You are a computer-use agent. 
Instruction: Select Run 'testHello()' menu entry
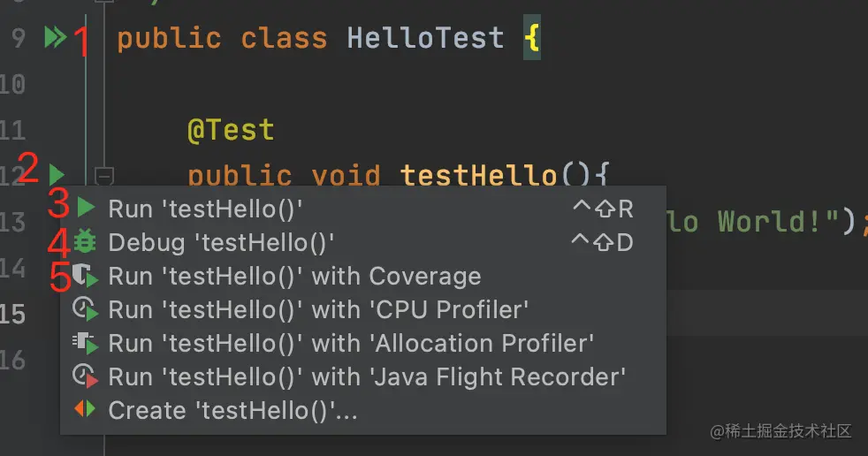pos(363,209)
